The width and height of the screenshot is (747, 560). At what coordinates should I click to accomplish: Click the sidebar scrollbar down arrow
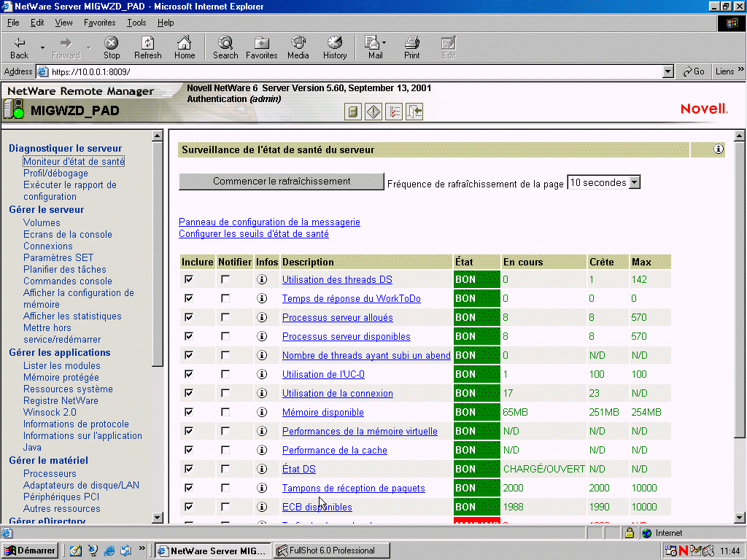click(157, 518)
